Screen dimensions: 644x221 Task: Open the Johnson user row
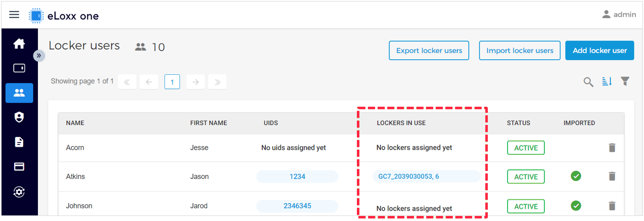341,205
